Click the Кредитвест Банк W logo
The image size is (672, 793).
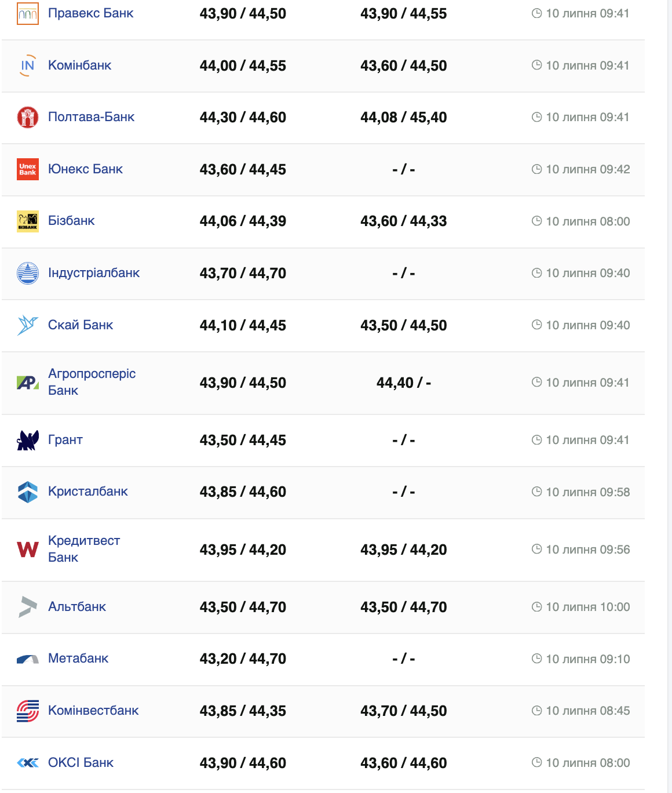point(28,550)
